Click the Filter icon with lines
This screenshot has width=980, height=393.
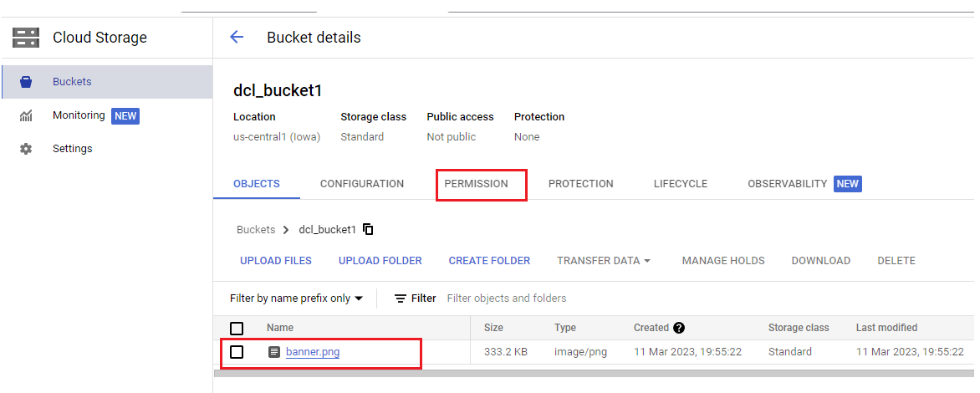pos(401,298)
